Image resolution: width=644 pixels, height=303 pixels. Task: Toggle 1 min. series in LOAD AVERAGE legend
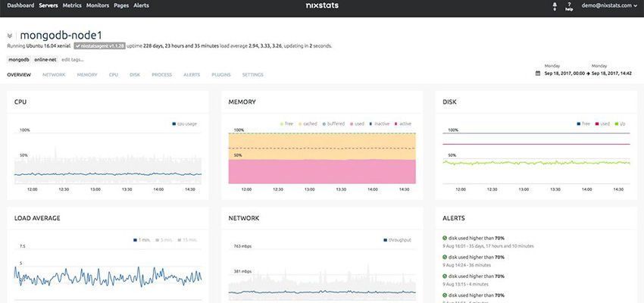(x=141, y=240)
